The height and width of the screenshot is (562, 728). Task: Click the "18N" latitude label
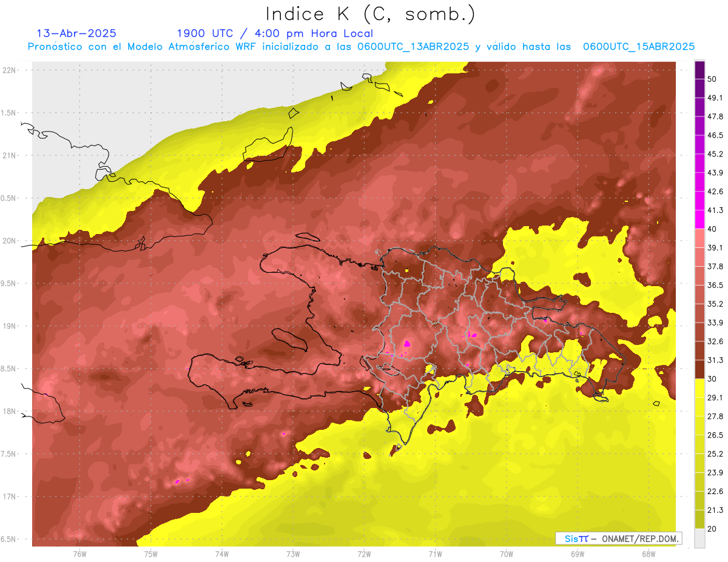click(10, 411)
